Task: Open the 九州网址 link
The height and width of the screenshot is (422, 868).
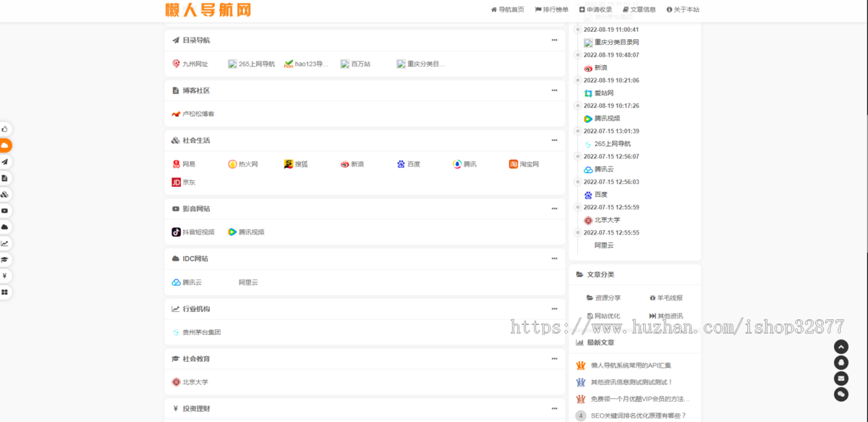Action: pos(190,64)
